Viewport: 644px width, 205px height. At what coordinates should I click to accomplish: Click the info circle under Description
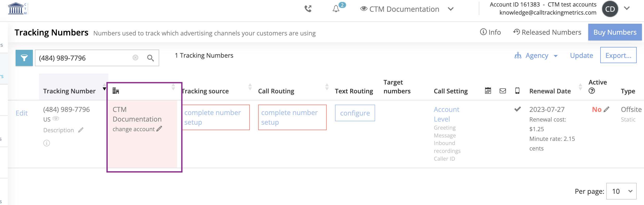[x=47, y=143]
